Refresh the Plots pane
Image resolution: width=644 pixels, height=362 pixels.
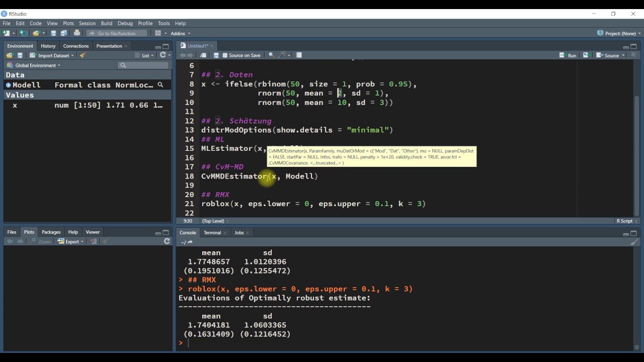[x=167, y=241]
